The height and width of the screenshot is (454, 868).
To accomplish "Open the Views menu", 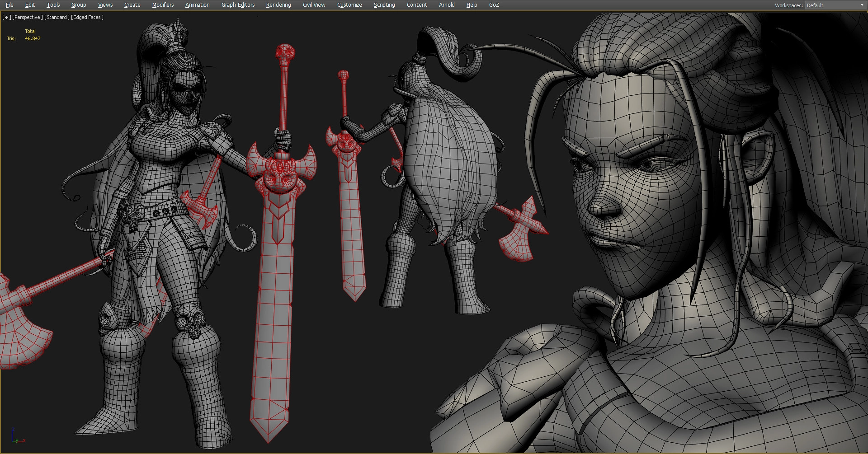I will point(105,5).
